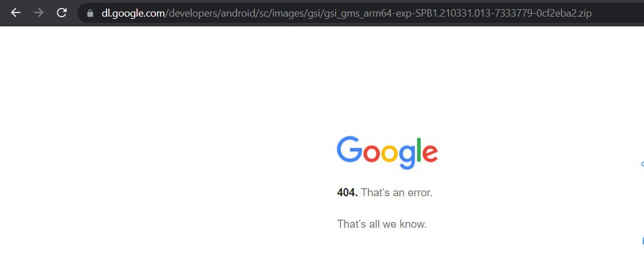
Task: Click the green 'l' in Google logo
Action: [x=419, y=150]
